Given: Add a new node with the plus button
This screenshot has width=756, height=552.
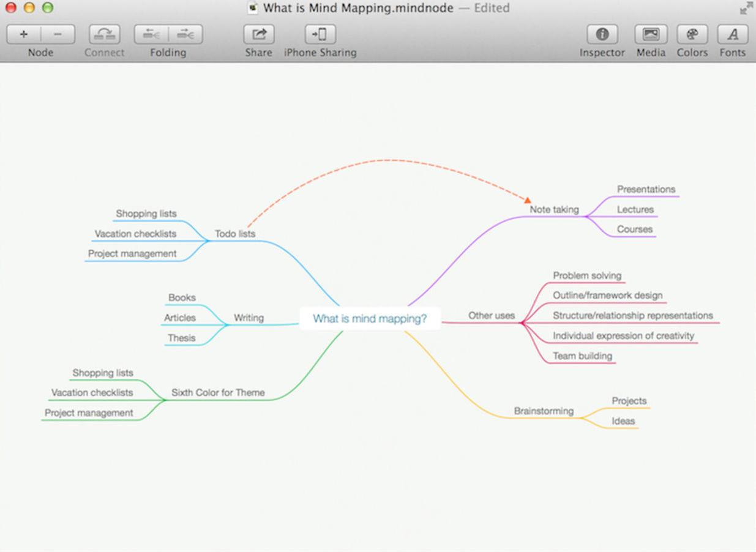Looking at the screenshot, I should tap(24, 34).
